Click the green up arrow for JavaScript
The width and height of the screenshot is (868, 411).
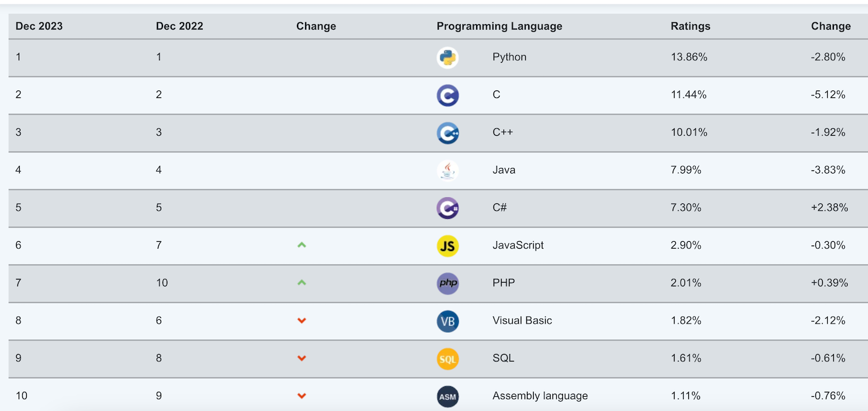tap(301, 244)
